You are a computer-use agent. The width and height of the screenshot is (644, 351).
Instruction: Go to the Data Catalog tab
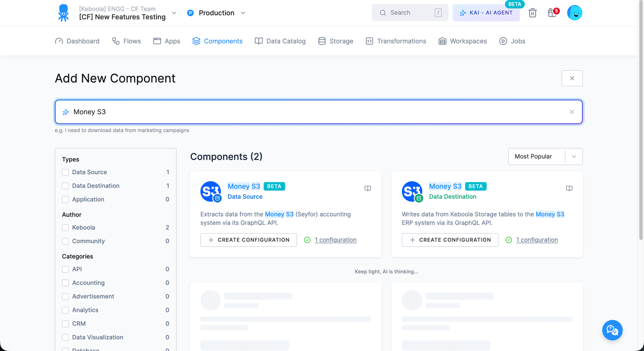[x=280, y=41]
